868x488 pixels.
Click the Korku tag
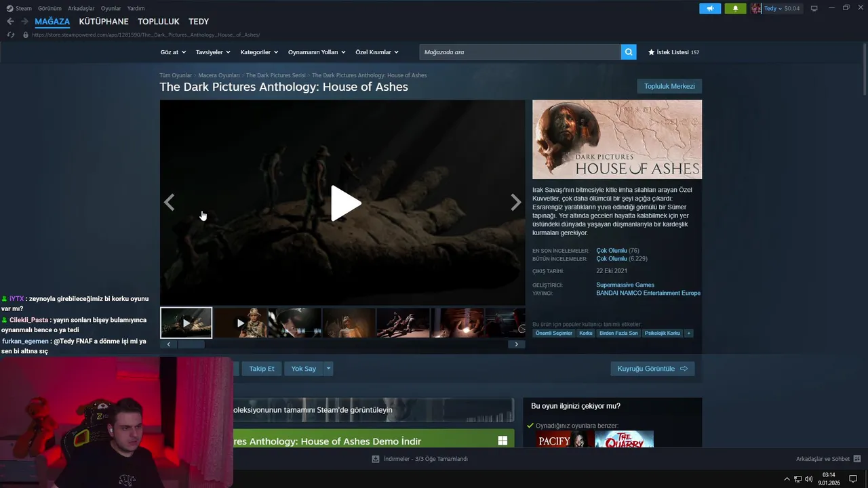pyautogui.click(x=585, y=333)
